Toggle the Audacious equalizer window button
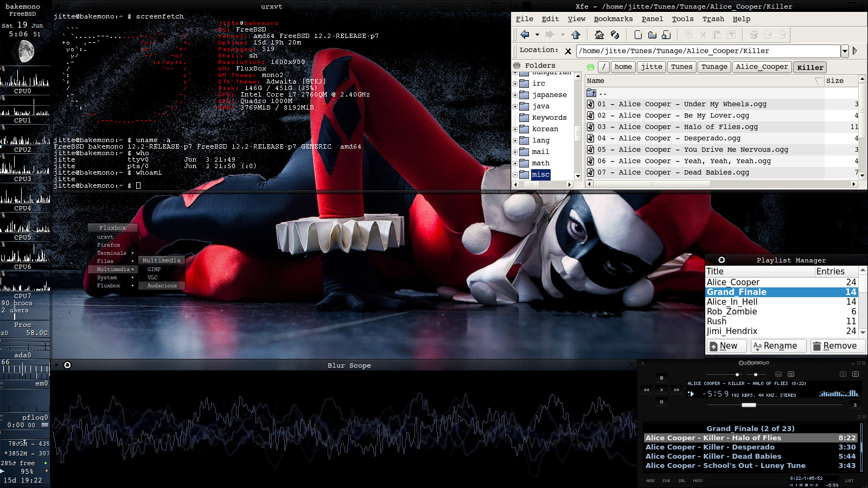This screenshot has width=868, height=488. point(778,374)
